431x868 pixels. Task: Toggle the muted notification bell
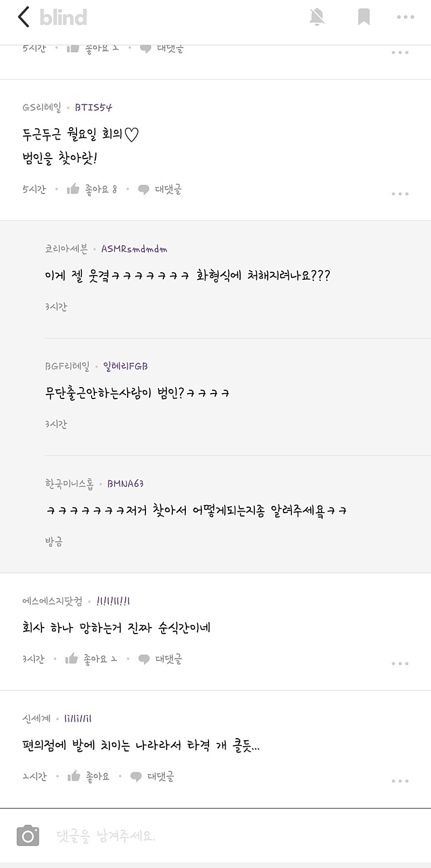[x=317, y=17]
